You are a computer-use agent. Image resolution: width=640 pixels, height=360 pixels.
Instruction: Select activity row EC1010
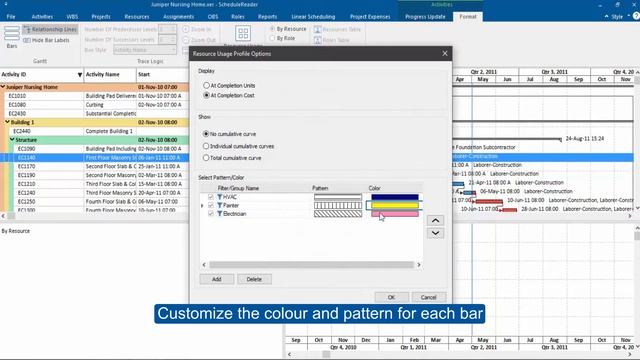pyautogui.click(x=94, y=96)
